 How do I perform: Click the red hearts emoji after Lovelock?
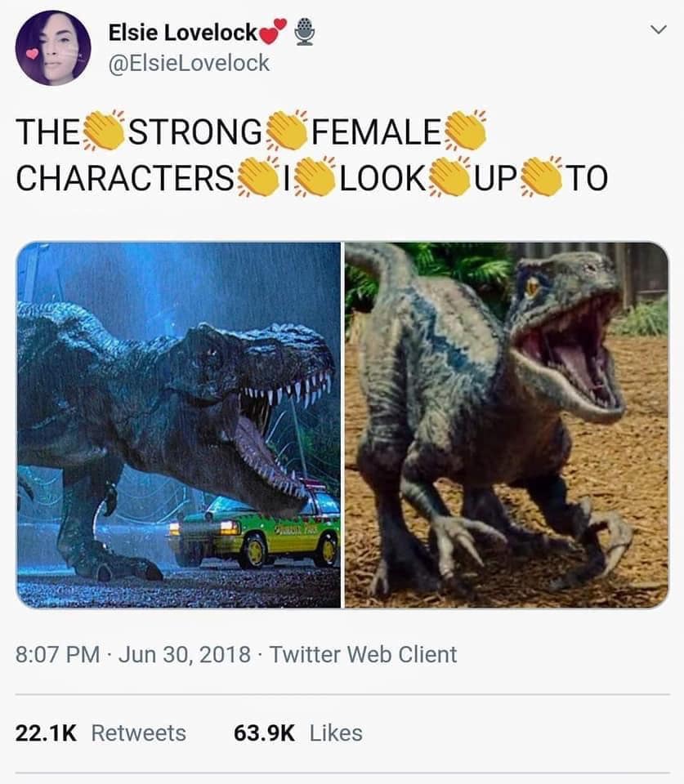pyautogui.click(x=273, y=32)
